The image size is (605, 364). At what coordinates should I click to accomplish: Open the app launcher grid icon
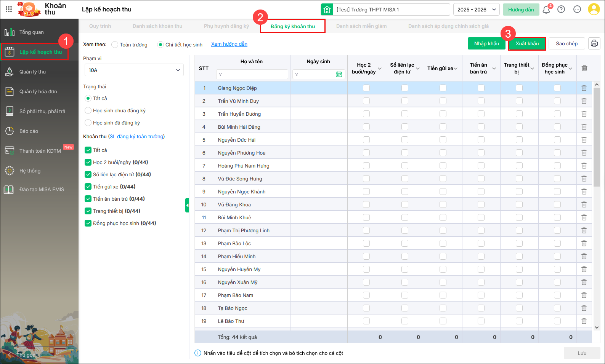click(9, 9)
